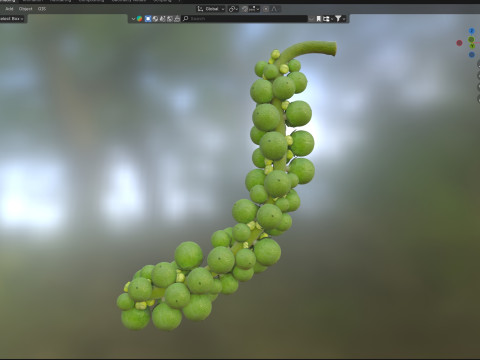Click the red X axis gizmo handle

459,43
